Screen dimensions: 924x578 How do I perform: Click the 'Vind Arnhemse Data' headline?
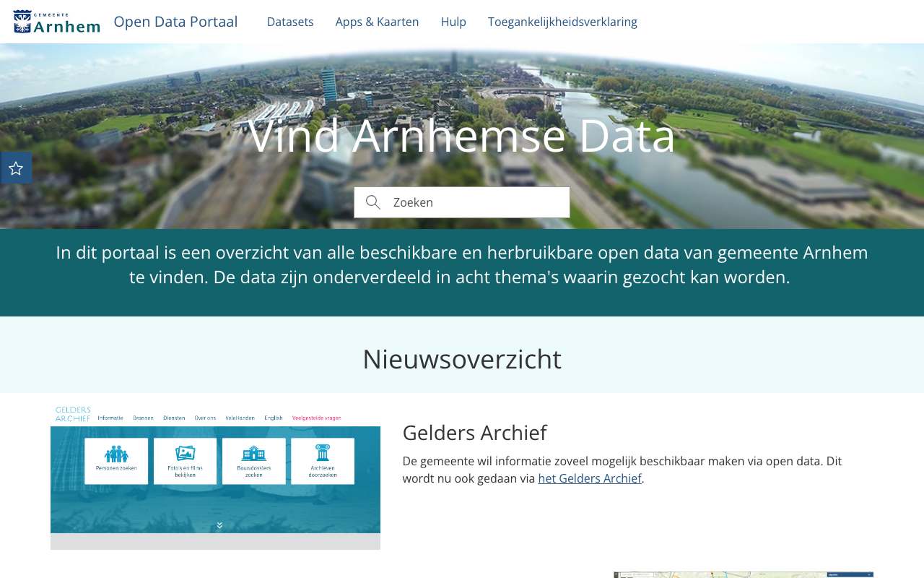pos(462,135)
